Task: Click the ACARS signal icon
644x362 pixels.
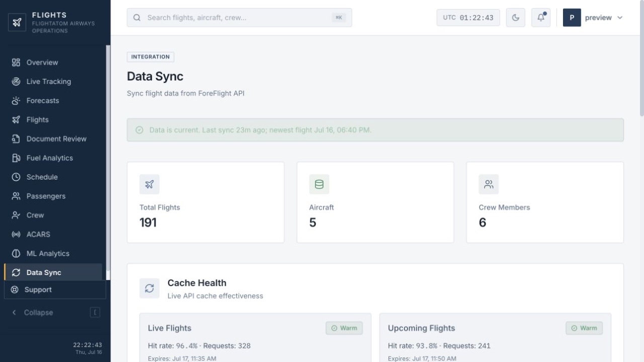Action: point(16,234)
